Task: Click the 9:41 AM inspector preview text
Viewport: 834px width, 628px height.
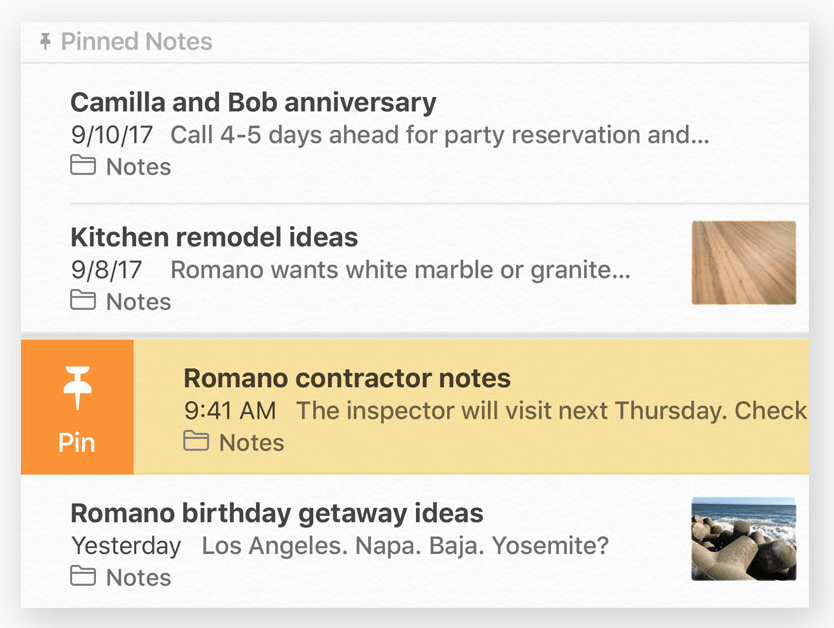Action: click(x=496, y=410)
